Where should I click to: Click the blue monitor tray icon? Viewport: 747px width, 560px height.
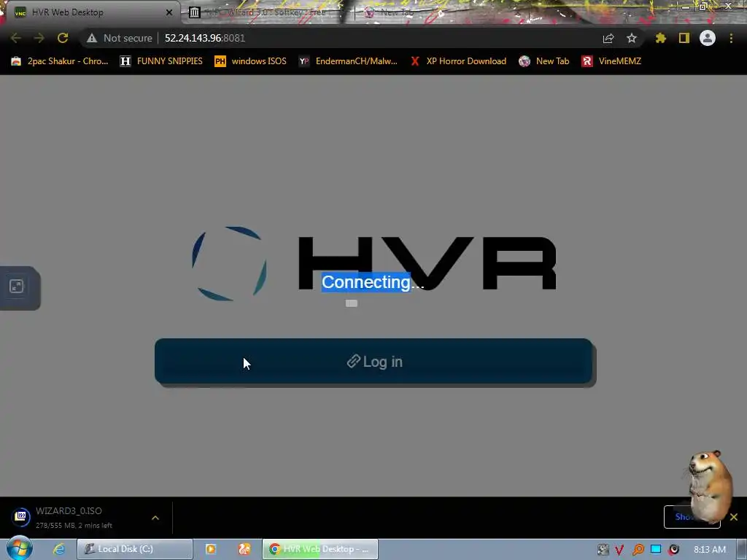click(x=656, y=549)
